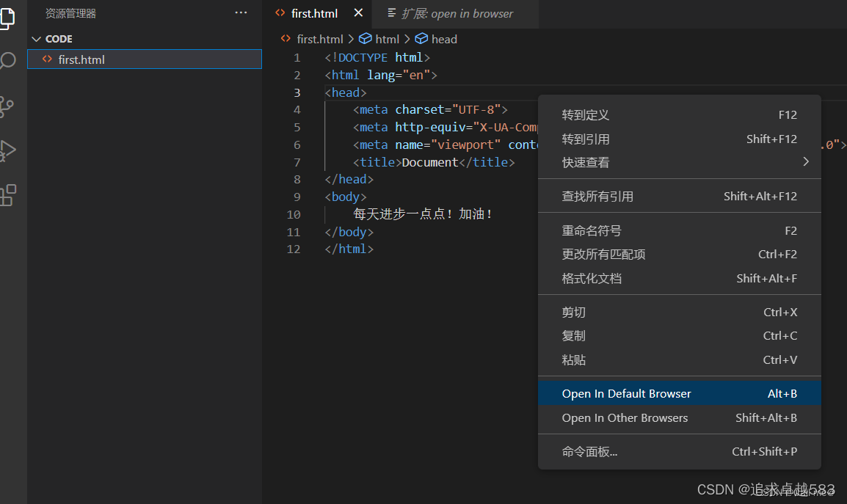Open the Explorer view in the activity bar
Image resolution: width=847 pixels, height=504 pixels.
coord(7,18)
